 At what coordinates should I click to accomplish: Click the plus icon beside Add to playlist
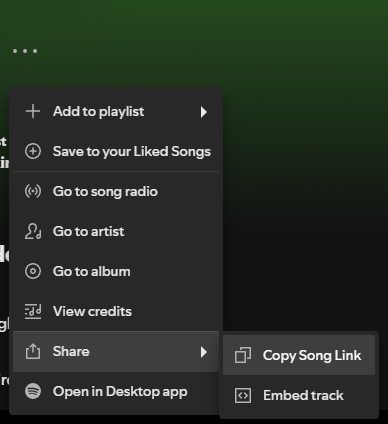coord(33,111)
